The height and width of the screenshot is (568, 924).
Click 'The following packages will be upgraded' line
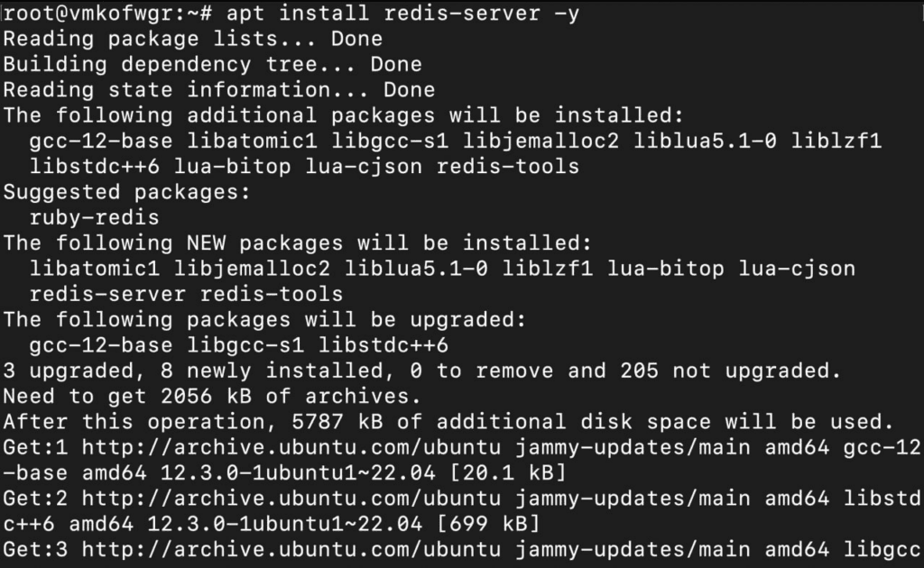[264, 319]
